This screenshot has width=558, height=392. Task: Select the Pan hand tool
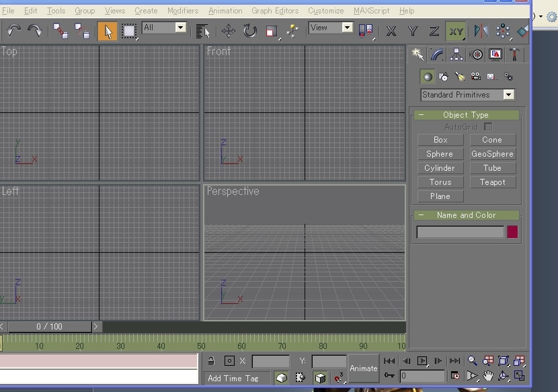tap(488, 376)
